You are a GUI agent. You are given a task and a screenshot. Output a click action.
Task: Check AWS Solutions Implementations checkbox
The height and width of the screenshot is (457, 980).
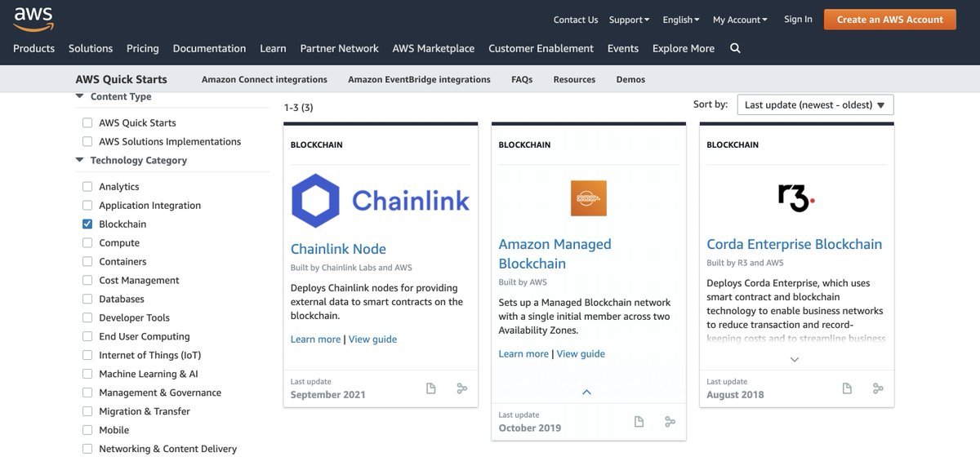[x=87, y=142]
